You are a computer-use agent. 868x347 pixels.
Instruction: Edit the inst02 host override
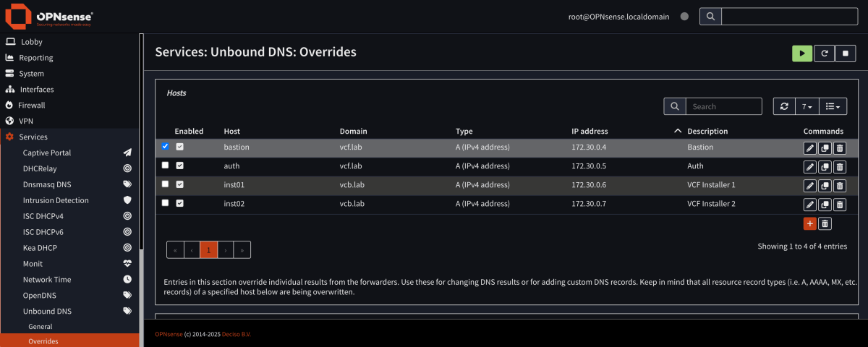click(x=810, y=205)
